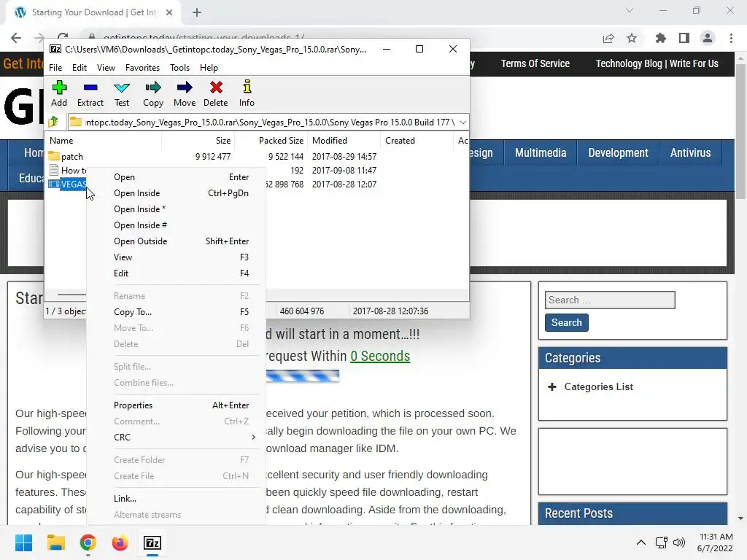747x560 pixels.
Task: Toggle the Chrome side panel icon
Action: [684, 38]
